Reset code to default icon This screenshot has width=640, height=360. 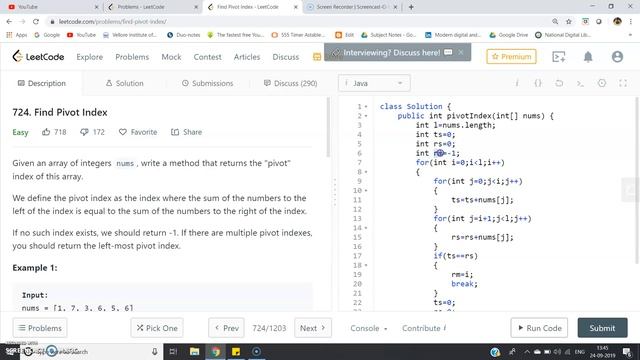(559, 83)
